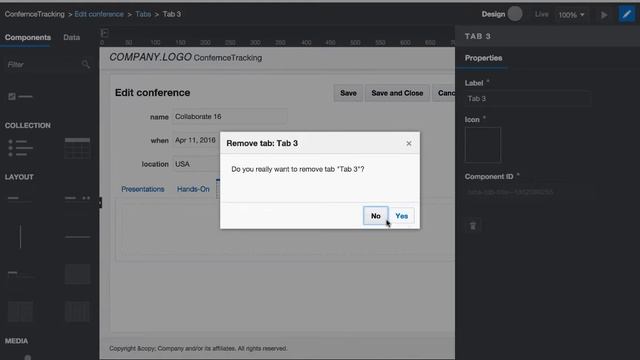The image size is (640, 360).
Task: Click Yes to confirm removing Tab 3
Action: tap(402, 216)
